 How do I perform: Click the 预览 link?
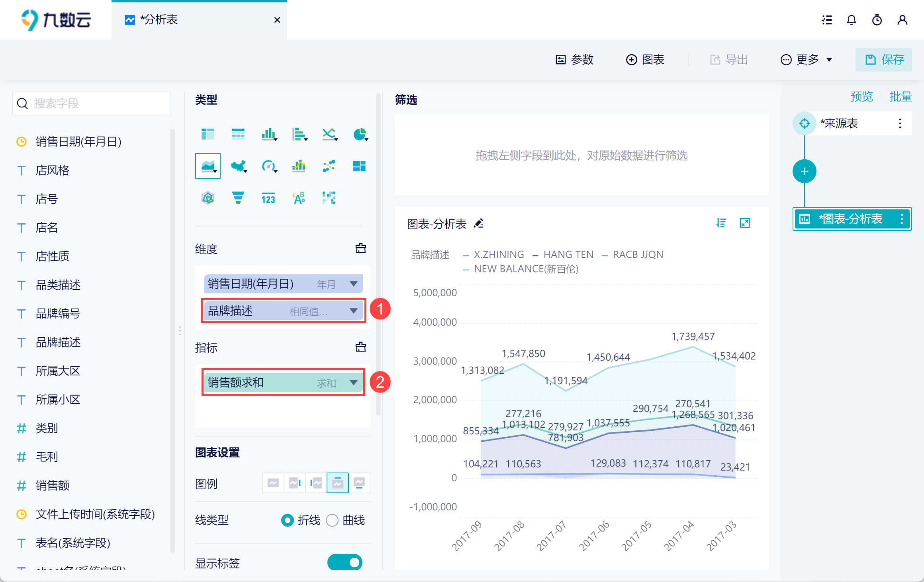pyautogui.click(x=861, y=97)
